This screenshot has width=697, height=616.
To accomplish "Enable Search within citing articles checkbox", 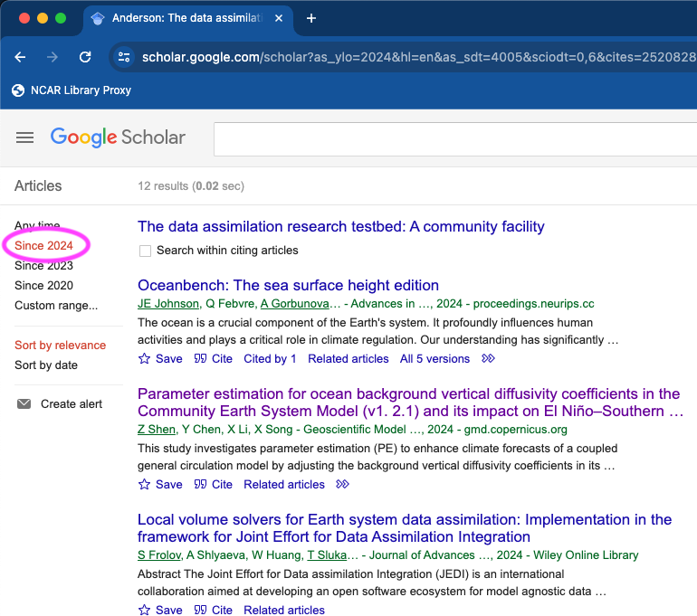I will pyautogui.click(x=145, y=251).
